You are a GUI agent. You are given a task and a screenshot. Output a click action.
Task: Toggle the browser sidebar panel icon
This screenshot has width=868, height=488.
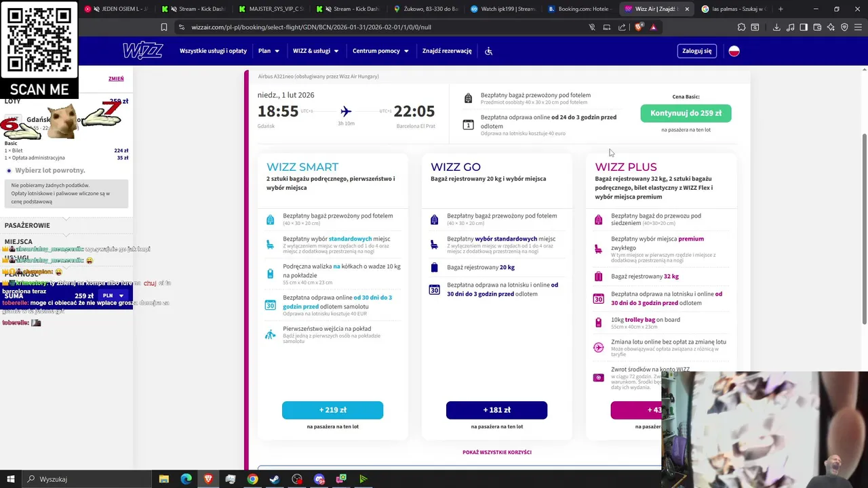point(804,27)
